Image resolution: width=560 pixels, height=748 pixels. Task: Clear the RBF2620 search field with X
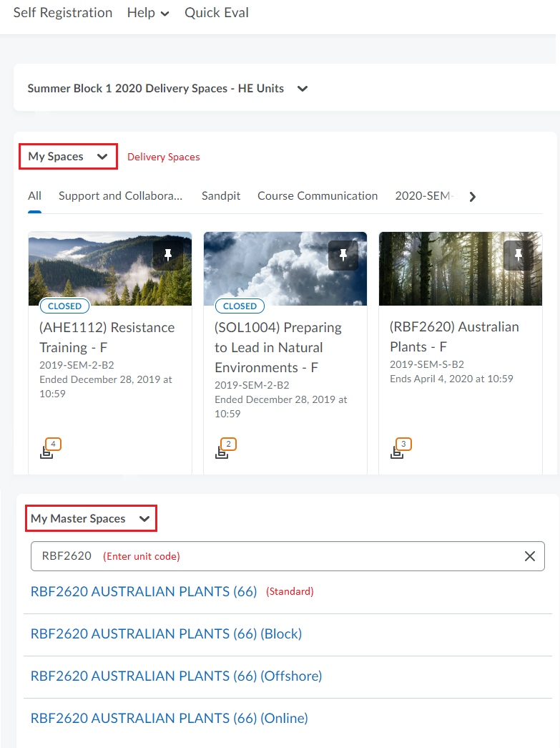coord(529,556)
